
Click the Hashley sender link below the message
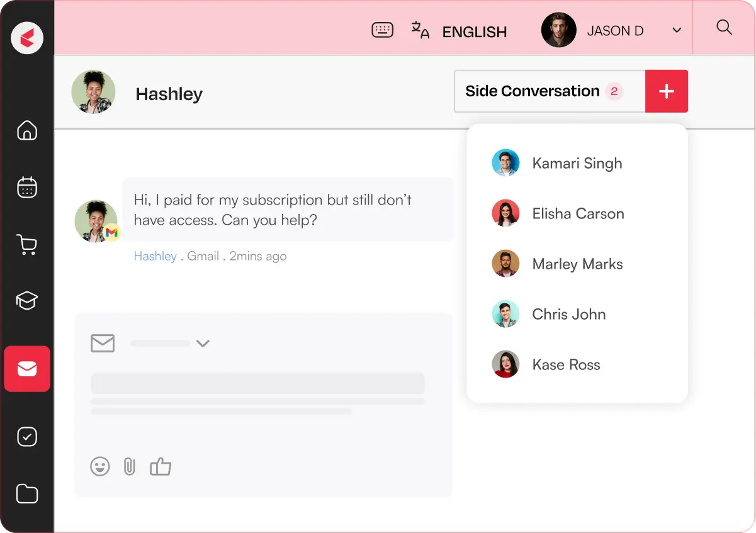pyautogui.click(x=155, y=256)
